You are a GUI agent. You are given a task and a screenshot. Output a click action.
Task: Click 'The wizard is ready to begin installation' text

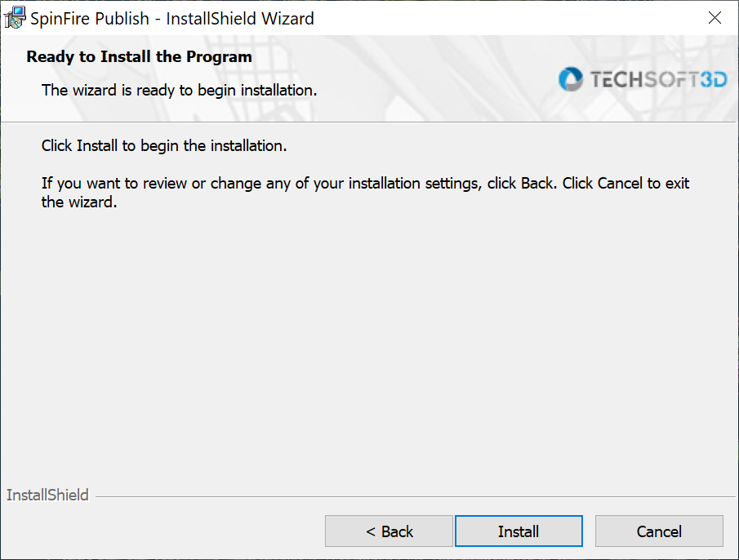tap(179, 90)
